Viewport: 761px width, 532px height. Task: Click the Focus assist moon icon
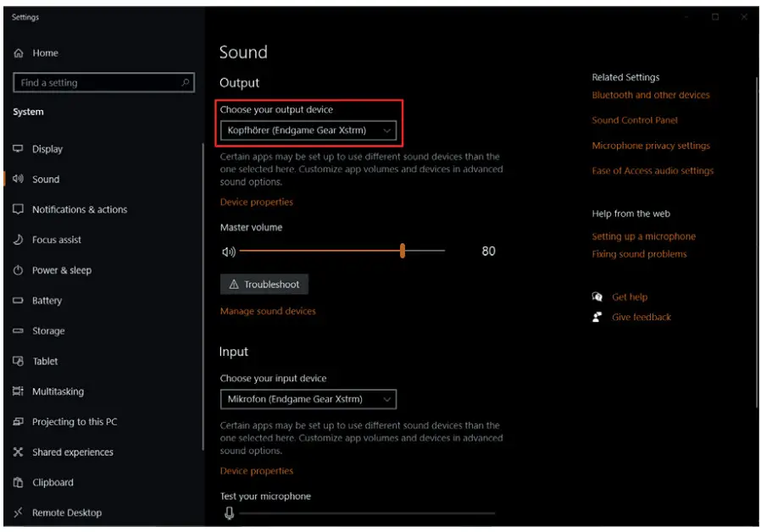[x=19, y=241]
